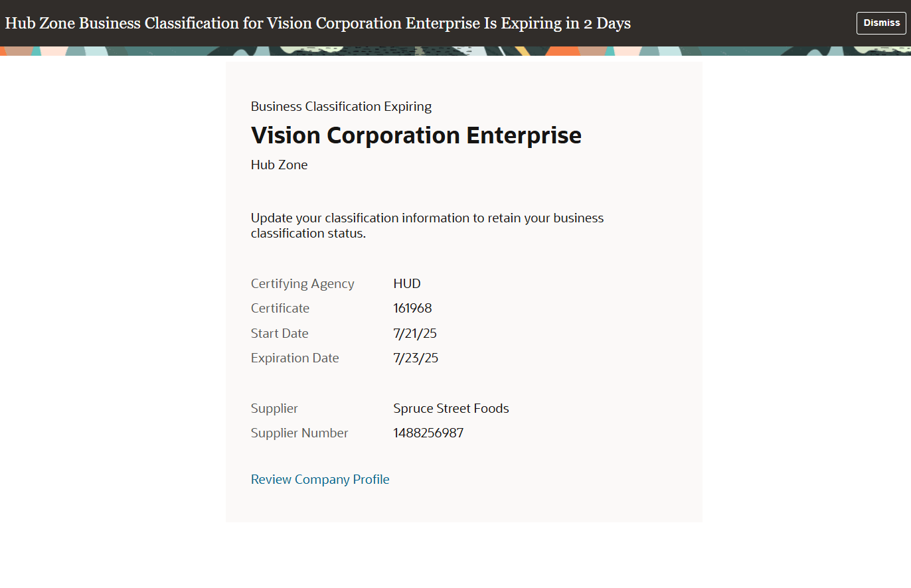Open the Review Company Profile link
Screen dimensions: 911x588
pyautogui.click(x=320, y=479)
